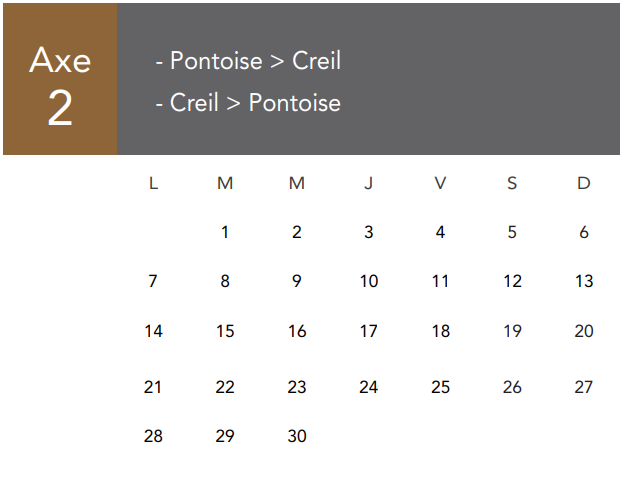
Task: Click the L Monday column header
Action: click(154, 183)
